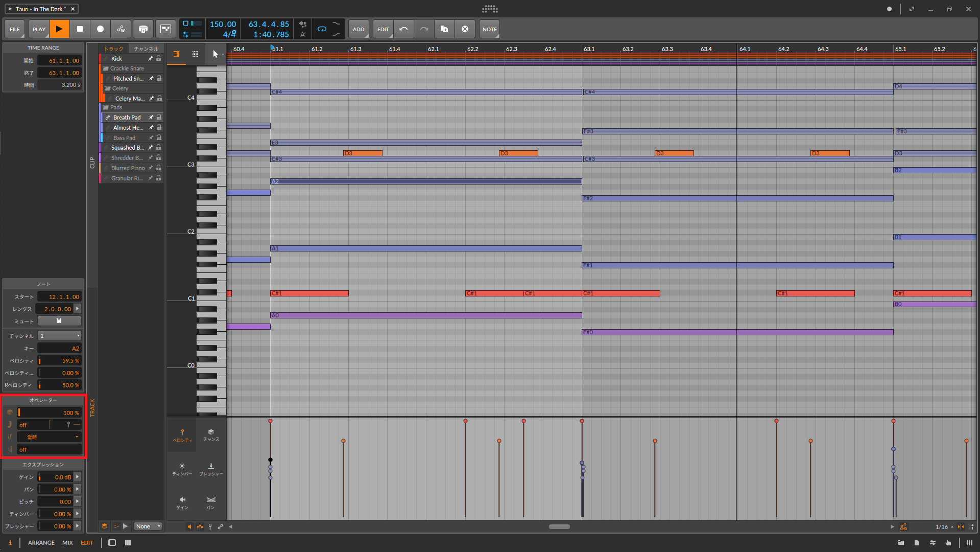Open the チャンネル number dropdown

[59, 336]
